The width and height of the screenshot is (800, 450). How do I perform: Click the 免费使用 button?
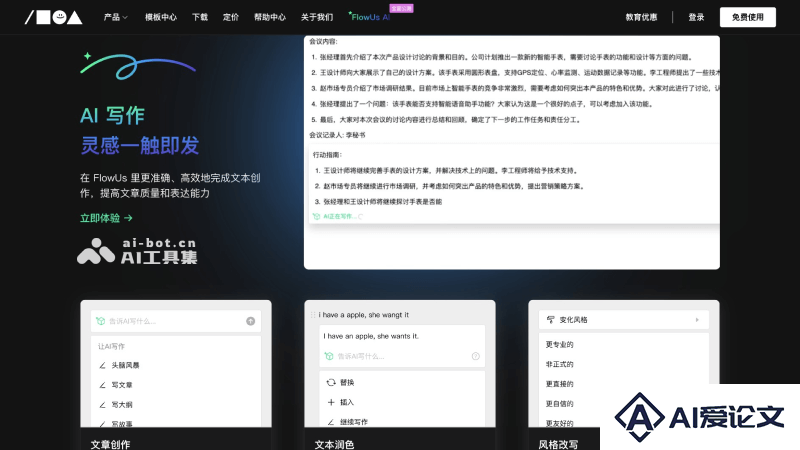coord(747,17)
